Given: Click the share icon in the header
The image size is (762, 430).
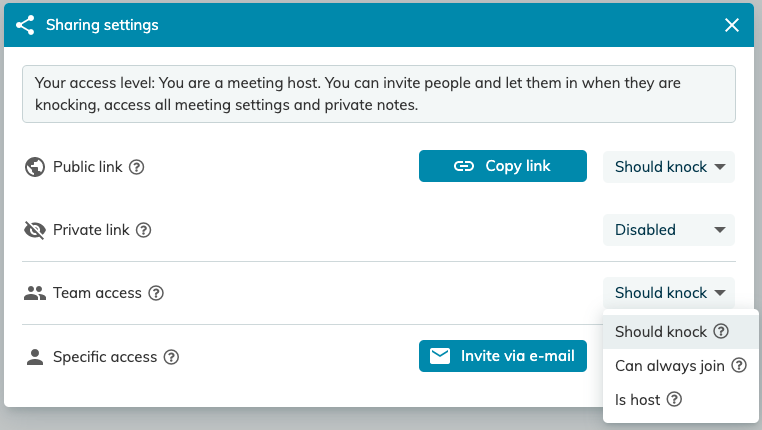Looking at the screenshot, I should [x=25, y=25].
